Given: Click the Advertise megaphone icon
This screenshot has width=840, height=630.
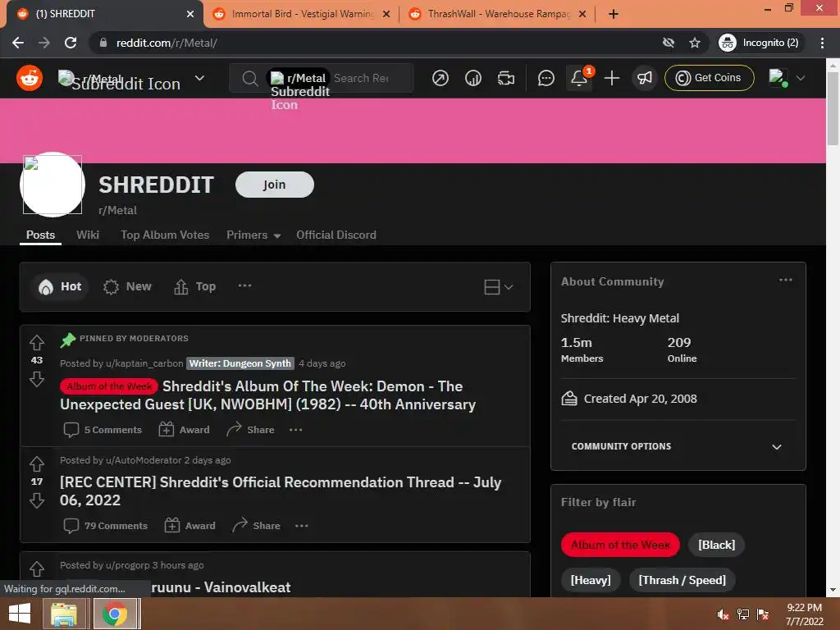Looking at the screenshot, I should point(645,78).
